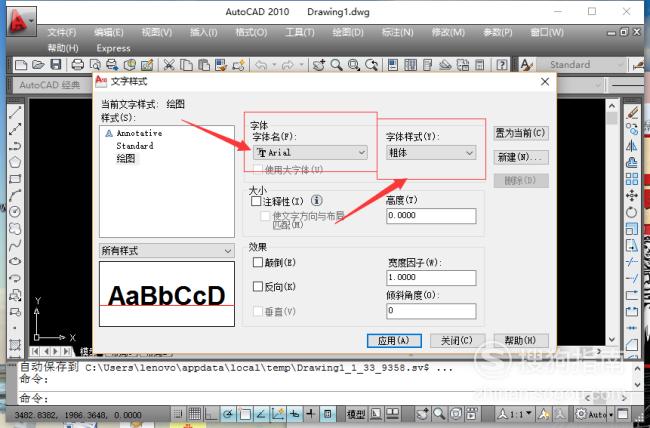650x428 pixels.
Task: Open the 文件(F) menu
Action: pyautogui.click(x=62, y=32)
